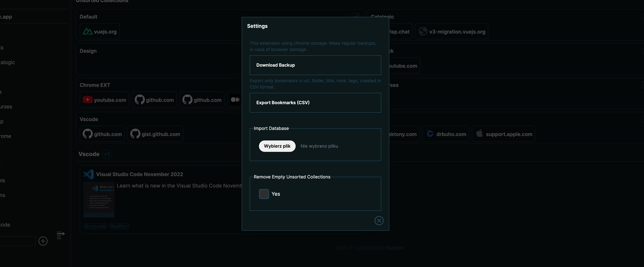Open support.apple.com bookmark
This screenshot has height=267, width=644.
(503, 134)
